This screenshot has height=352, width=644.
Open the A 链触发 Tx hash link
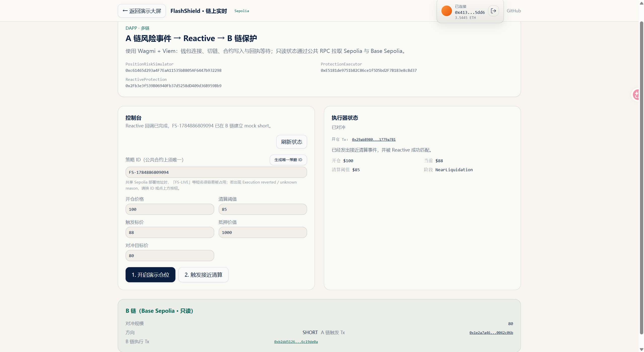[491, 333]
